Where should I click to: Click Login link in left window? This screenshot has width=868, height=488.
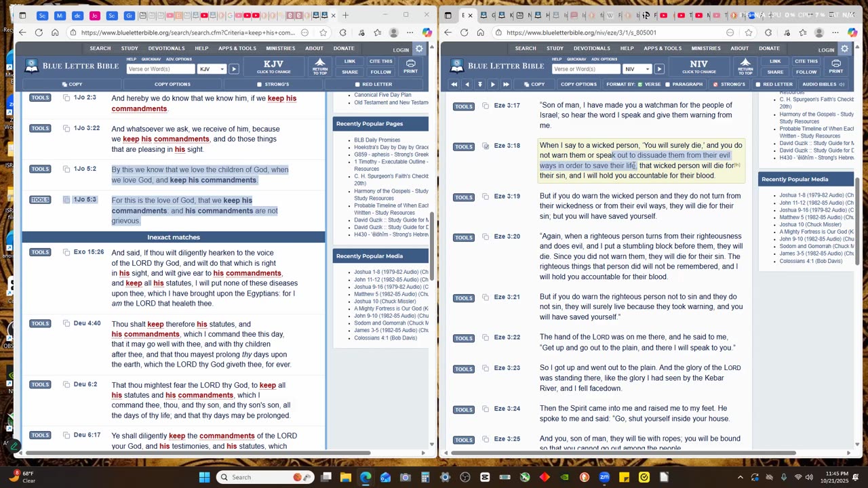coord(401,49)
